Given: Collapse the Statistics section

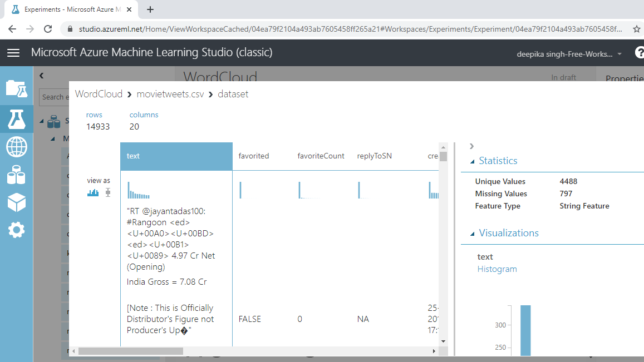Looking at the screenshot, I should (473, 161).
